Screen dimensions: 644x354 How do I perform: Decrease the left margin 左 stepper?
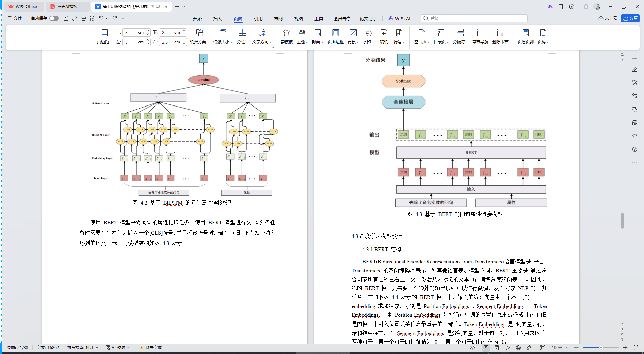(x=148, y=44)
